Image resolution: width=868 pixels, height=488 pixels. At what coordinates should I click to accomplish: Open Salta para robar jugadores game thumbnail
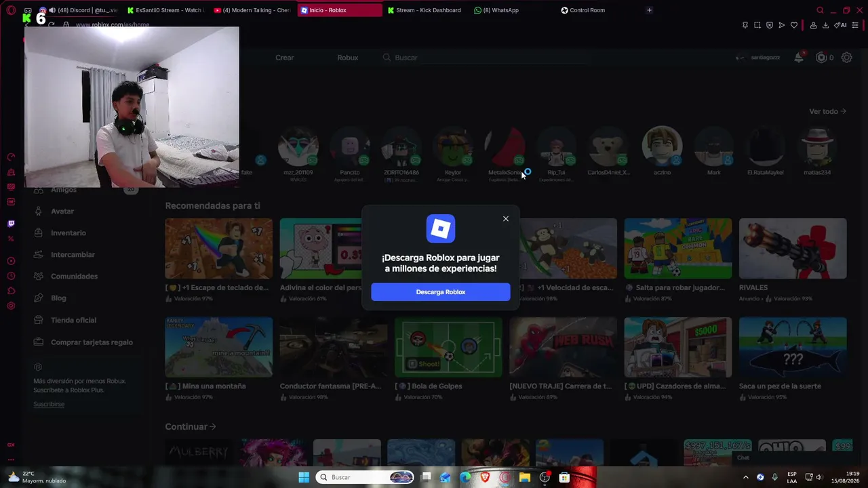678,249
